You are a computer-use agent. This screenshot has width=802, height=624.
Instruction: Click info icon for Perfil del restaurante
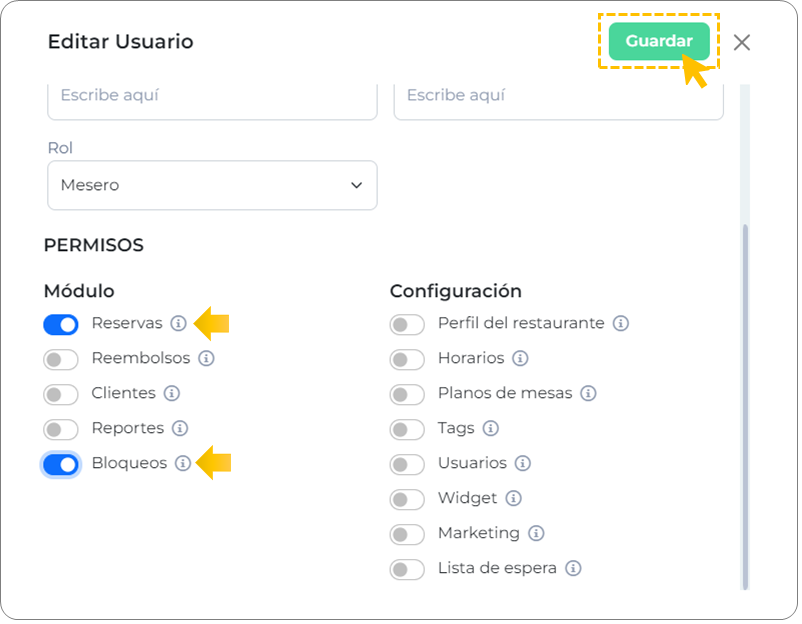click(621, 324)
